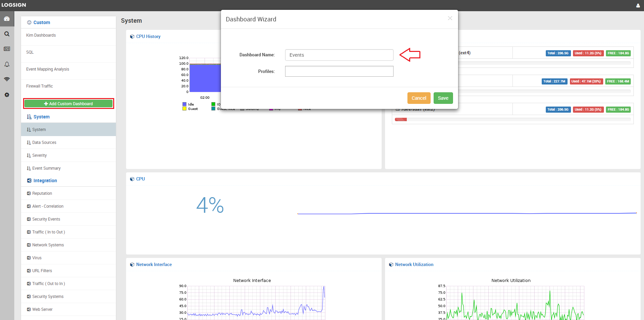This screenshot has height=320, width=644.
Task: Click the /dev/sda1 disk usage bar
Action: [x=401, y=119]
